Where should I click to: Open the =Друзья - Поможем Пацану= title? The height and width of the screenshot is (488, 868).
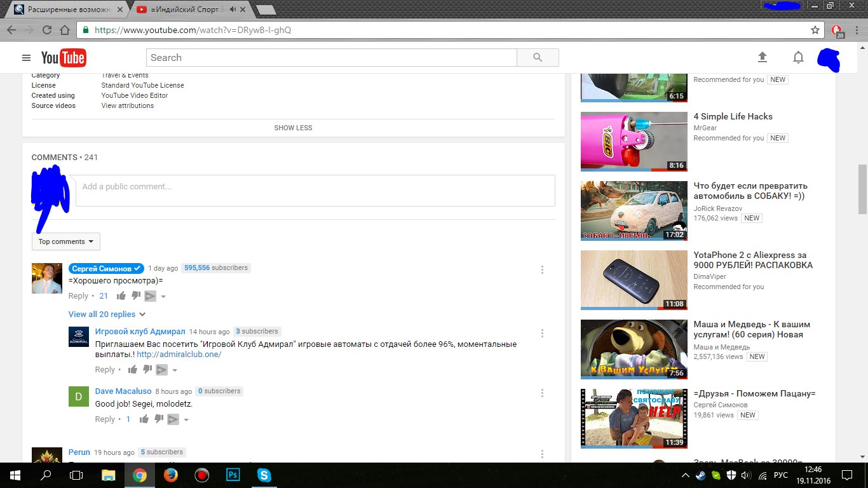pyautogui.click(x=754, y=393)
